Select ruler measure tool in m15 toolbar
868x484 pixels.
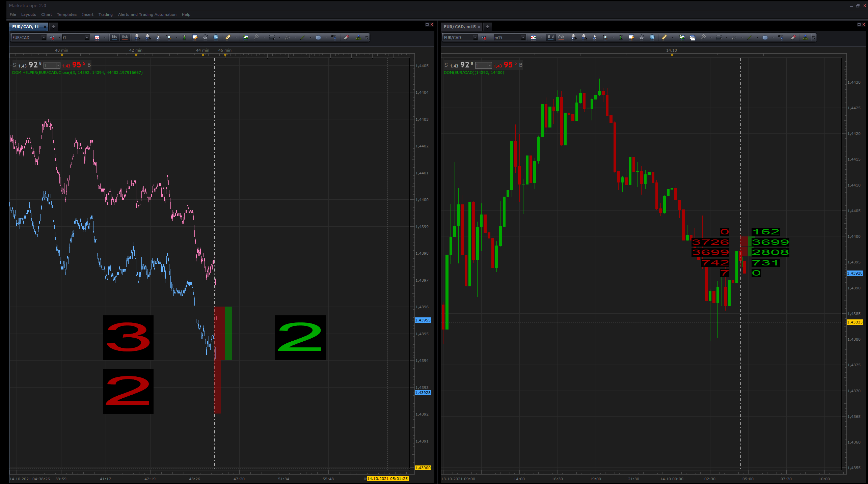[x=664, y=37]
